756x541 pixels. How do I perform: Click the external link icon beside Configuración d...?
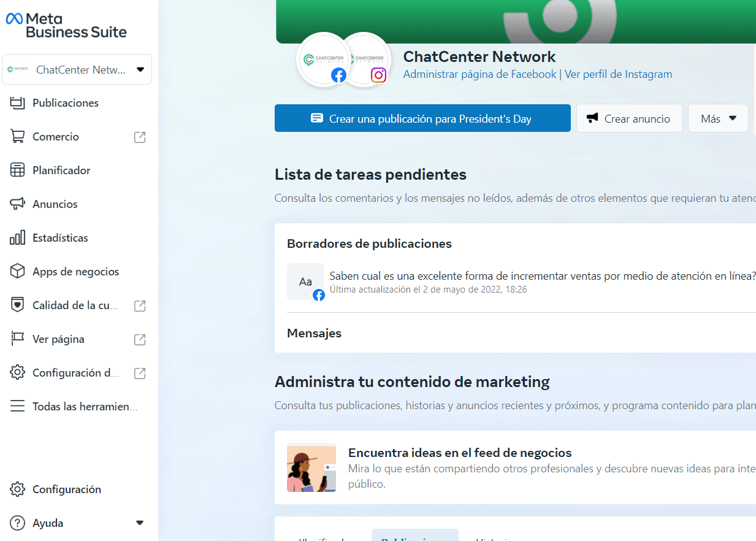click(140, 373)
